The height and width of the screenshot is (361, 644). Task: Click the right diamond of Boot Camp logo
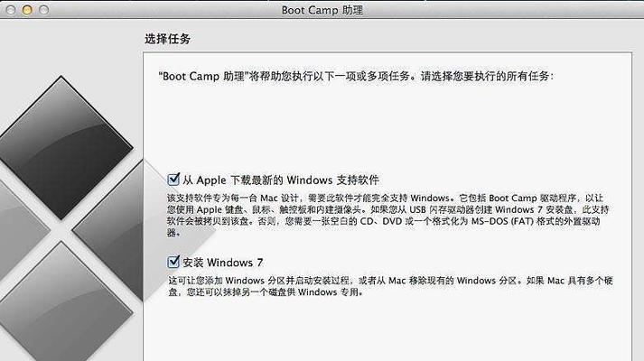pos(109,230)
